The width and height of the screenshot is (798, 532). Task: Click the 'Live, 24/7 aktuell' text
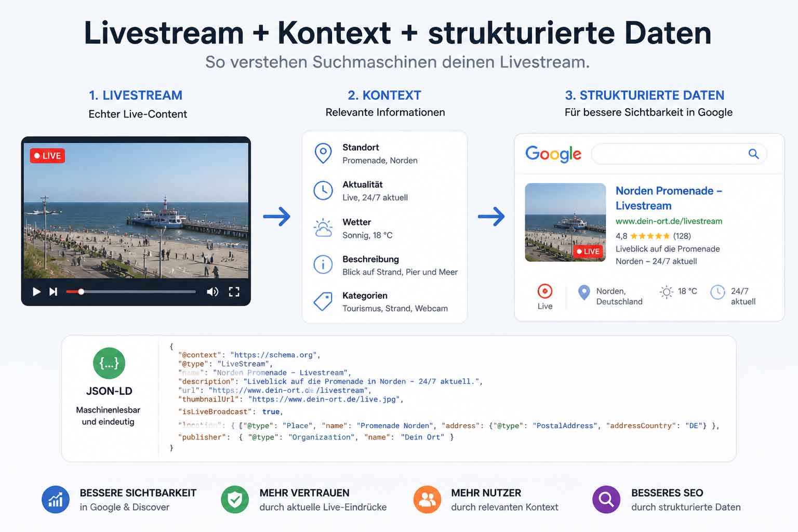tap(375, 197)
